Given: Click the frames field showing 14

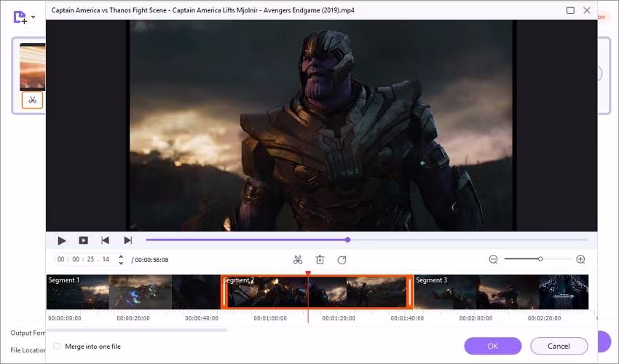Looking at the screenshot, I should 106,259.
